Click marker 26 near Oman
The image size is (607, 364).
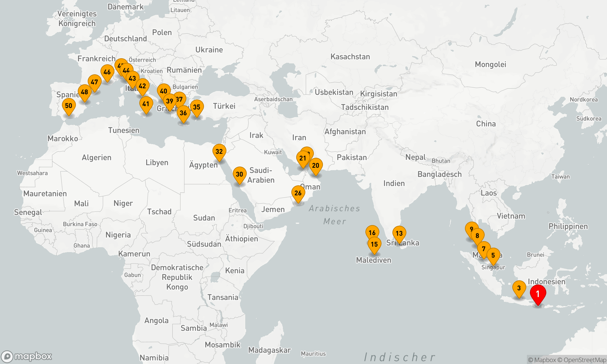(x=298, y=193)
